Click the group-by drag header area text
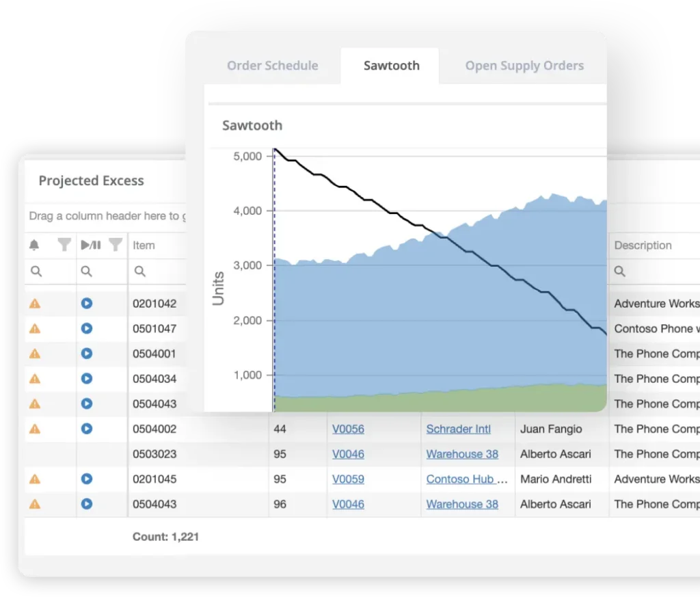The image size is (700, 597). 107,216
